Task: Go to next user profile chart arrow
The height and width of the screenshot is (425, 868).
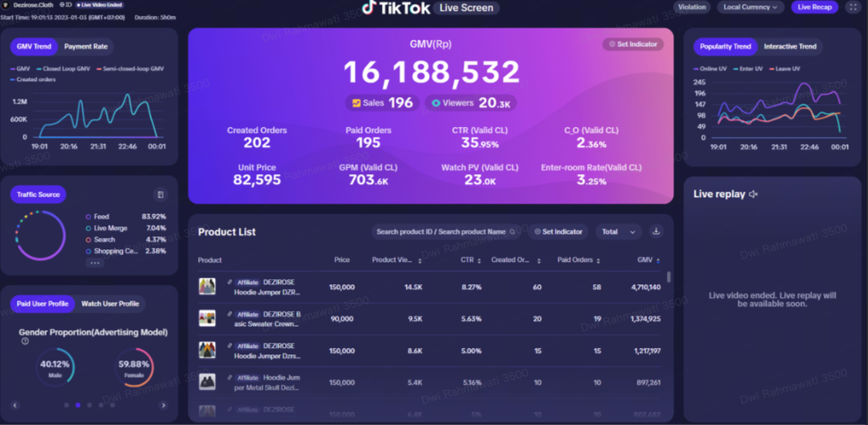Action: (163, 405)
